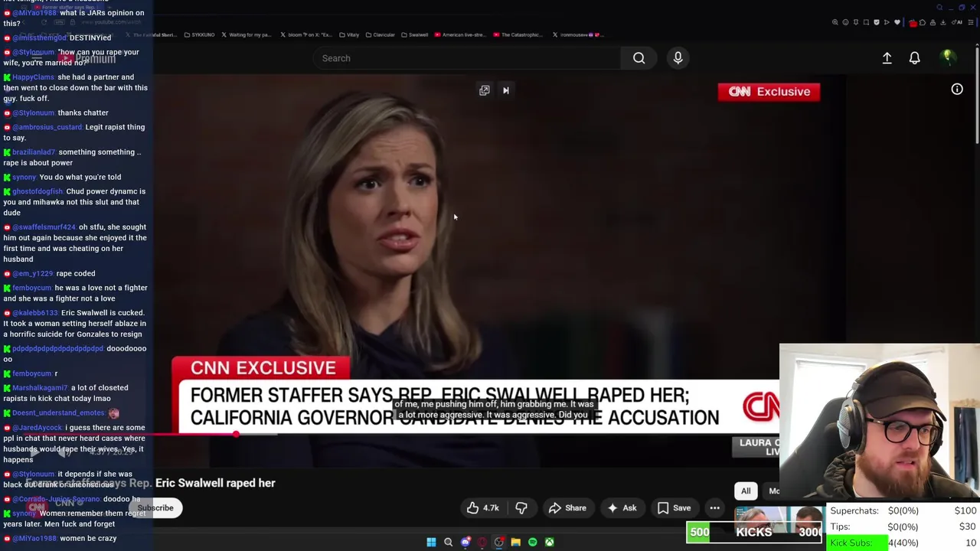Open the ironmouse bookmark
This screenshot has height=551, width=980.
pyautogui.click(x=578, y=34)
